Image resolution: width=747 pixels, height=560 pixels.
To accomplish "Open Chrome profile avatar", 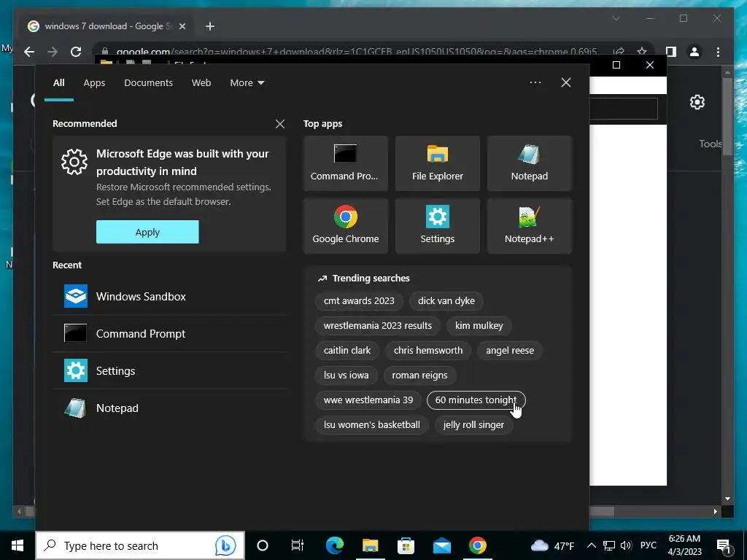I will [694, 52].
